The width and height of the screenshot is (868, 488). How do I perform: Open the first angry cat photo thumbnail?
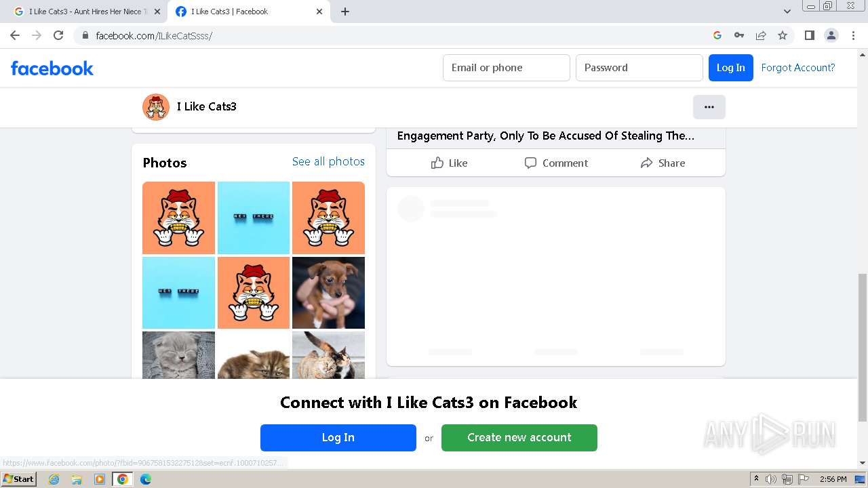(x=178, y=218)
